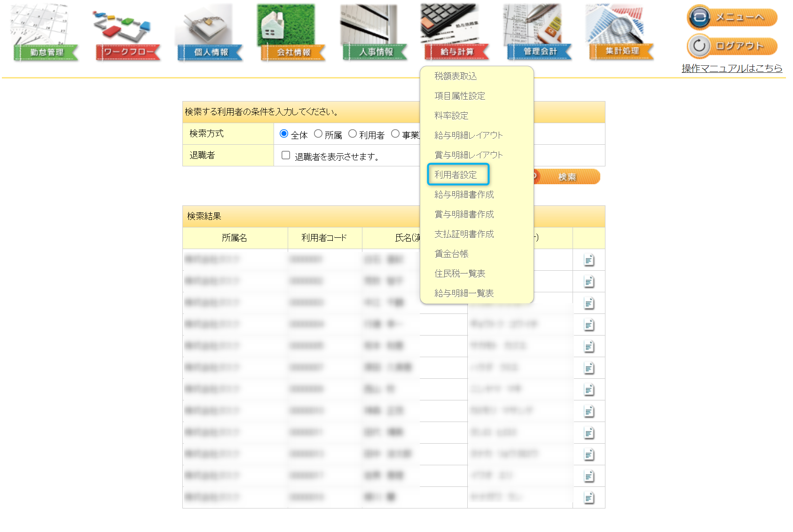Click the ログアウト logout button
Image resolution: width=793 pixels, height=532 pixels.
pyautogui.click(x=732, y=46)
